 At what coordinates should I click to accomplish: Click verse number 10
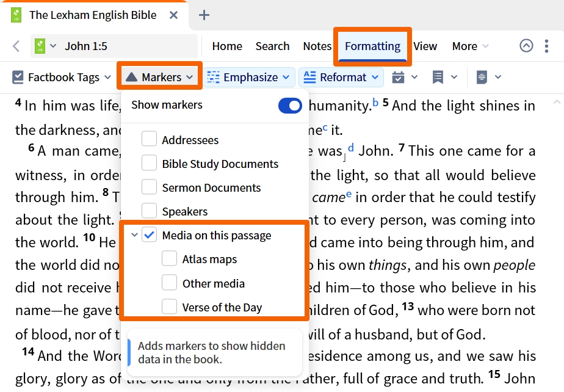tap(89, 238)
